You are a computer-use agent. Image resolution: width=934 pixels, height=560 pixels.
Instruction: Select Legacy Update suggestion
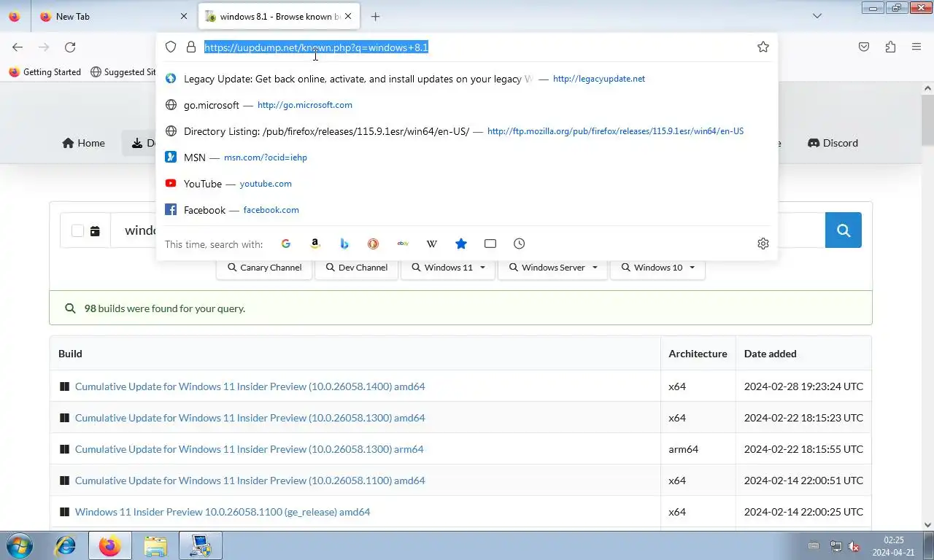point(467,79)
